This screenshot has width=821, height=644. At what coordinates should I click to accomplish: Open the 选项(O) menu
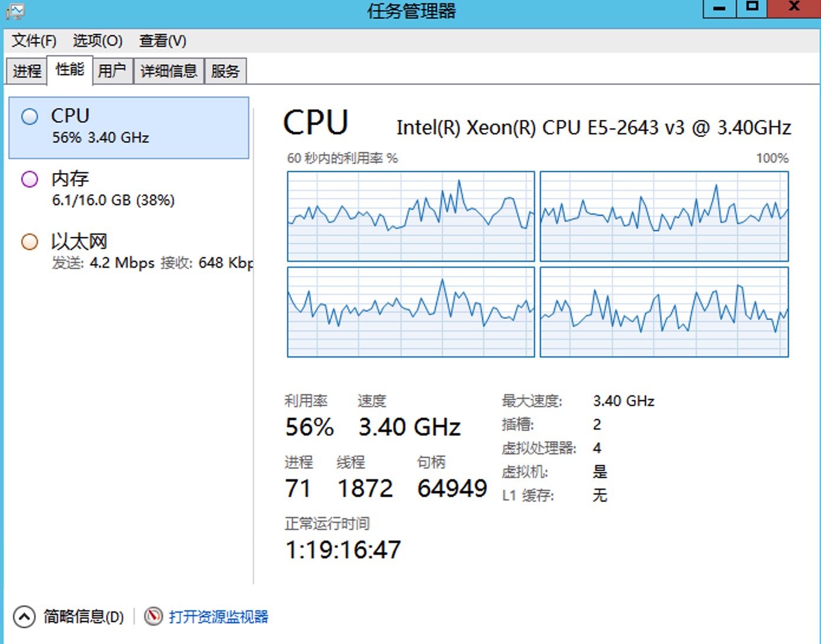click(97, 41)
